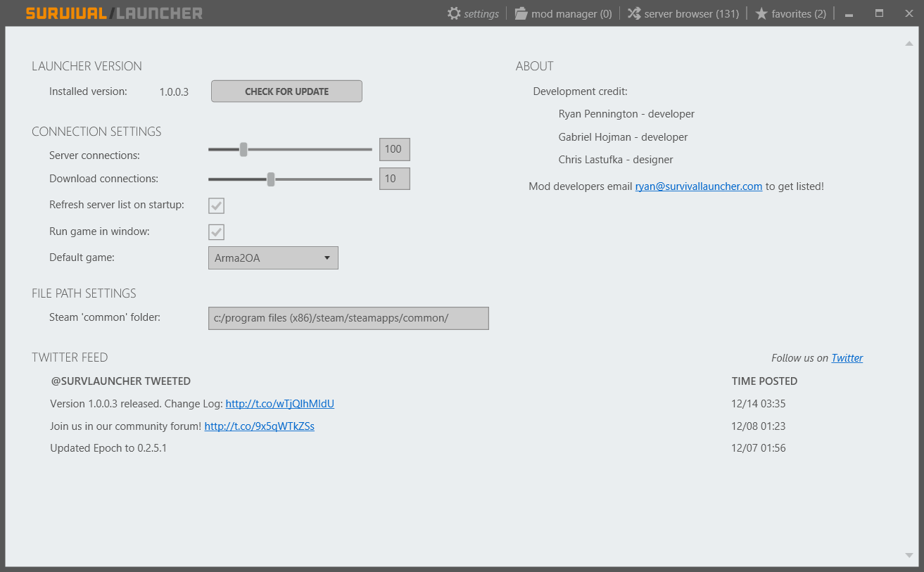Click the tweet text 'Updated Epoch to 0.2.5.1'

108,448
